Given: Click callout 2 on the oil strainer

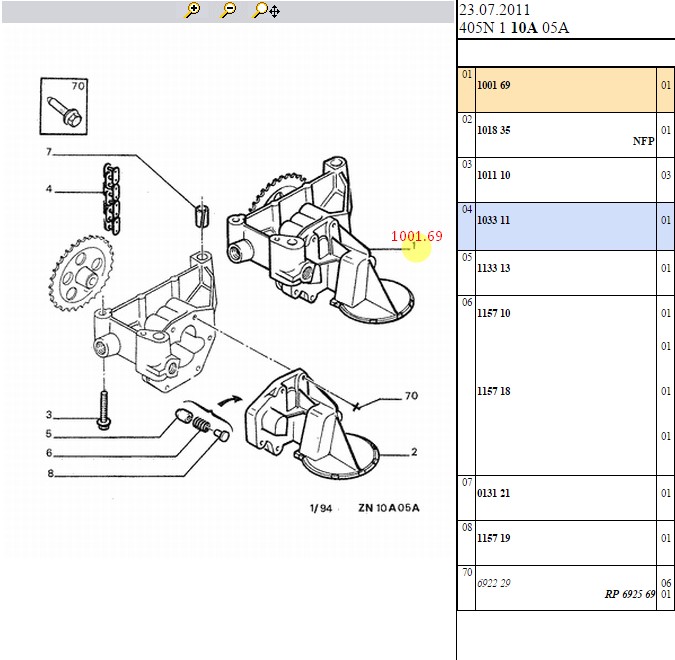Looking at the screenshot, I should click(x=414, y=452).
